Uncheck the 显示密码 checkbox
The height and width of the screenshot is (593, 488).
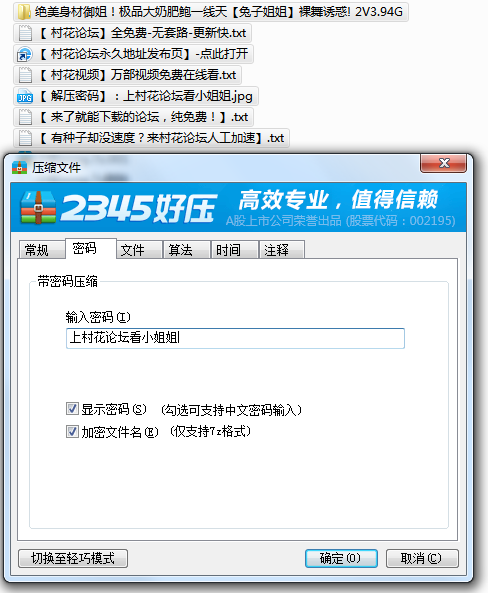coord(72,409)
